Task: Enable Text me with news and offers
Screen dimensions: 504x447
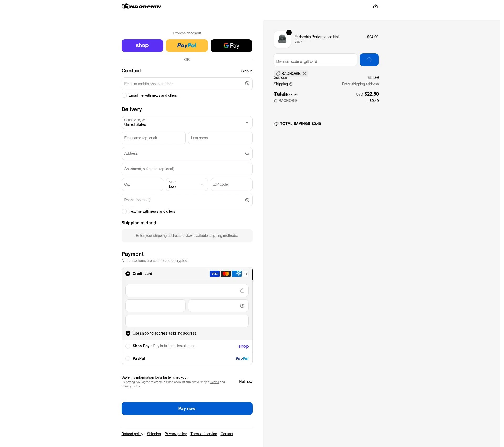Action: [x=124, y=211]
